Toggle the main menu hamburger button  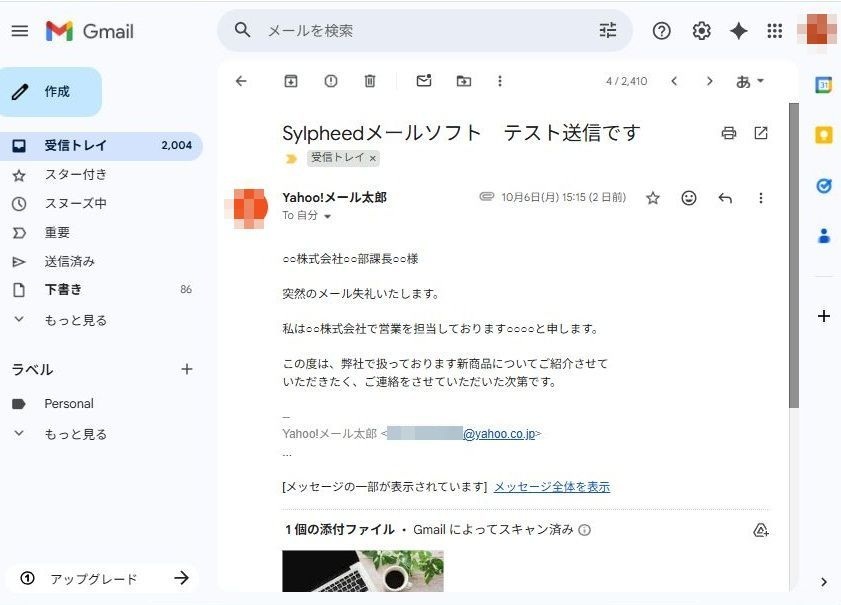20,31
